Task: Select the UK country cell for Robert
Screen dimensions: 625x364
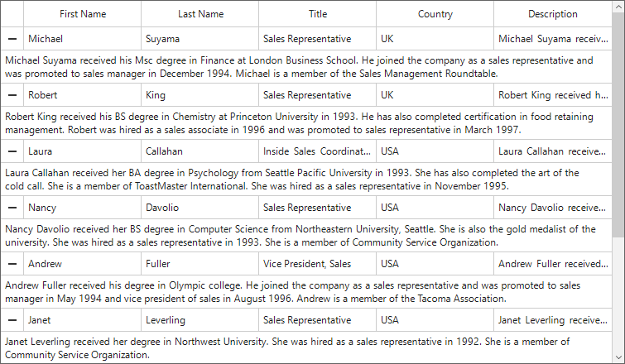Action: (x=435, y=95)
